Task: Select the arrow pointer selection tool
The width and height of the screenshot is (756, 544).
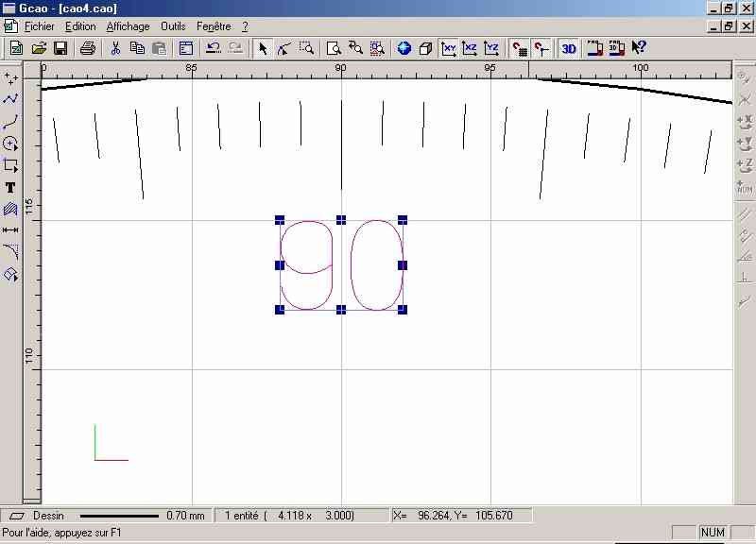Action: pos(263,48)
